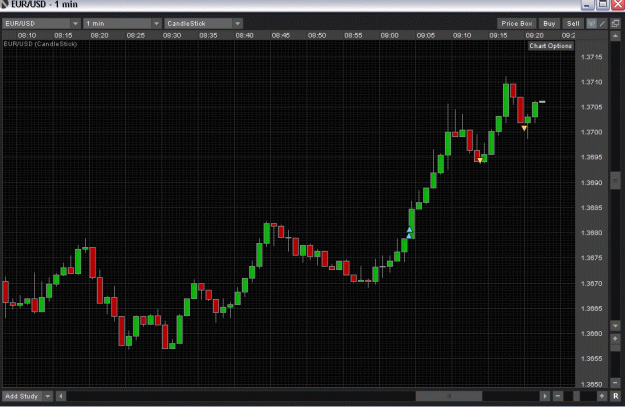Click horizontal scrollbar left arrow
The image size is (625, 407).
pos(61,396)
